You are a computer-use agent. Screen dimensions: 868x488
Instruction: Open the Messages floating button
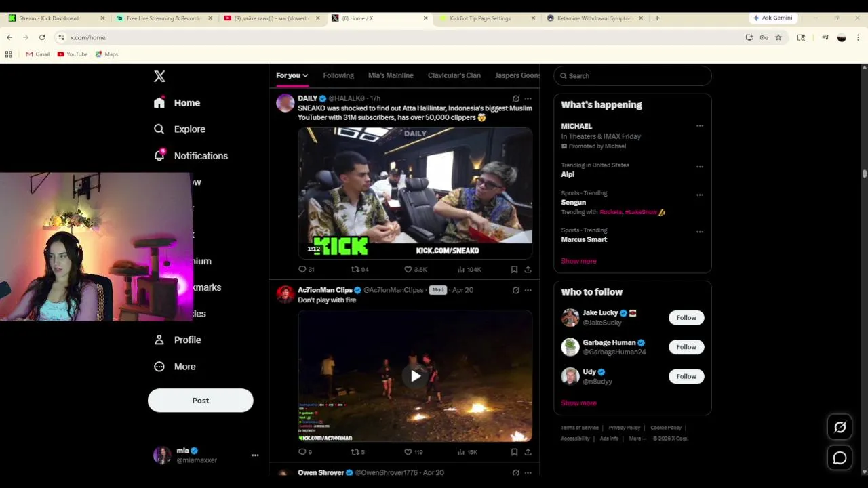coord(840,458)
